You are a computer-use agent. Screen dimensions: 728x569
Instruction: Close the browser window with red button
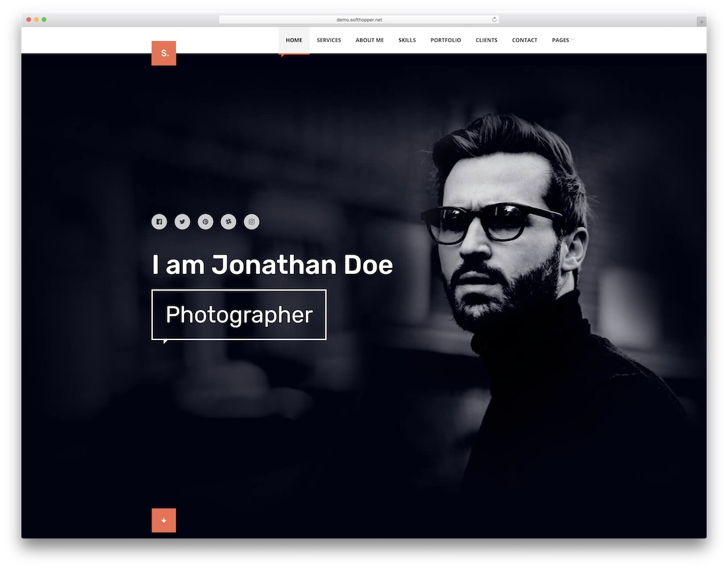28,19
